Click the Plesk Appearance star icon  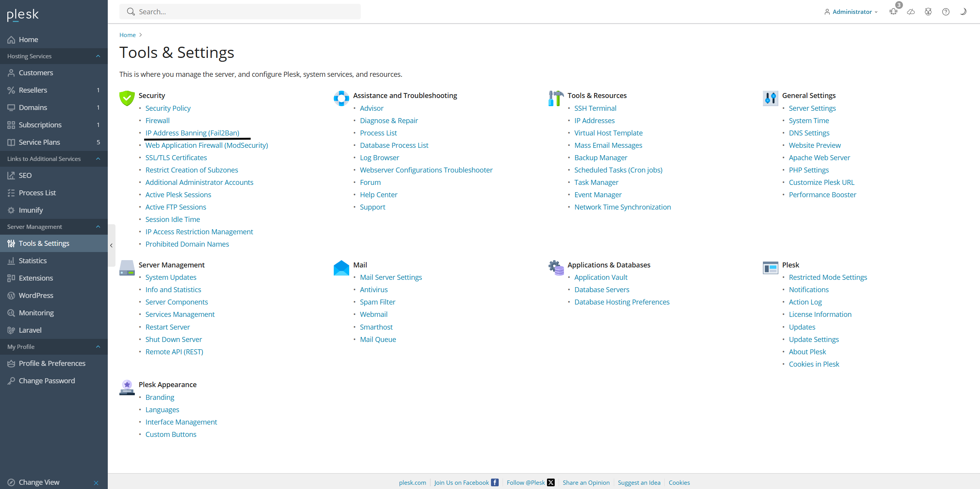pyautogui.click(x=127, y=387)
